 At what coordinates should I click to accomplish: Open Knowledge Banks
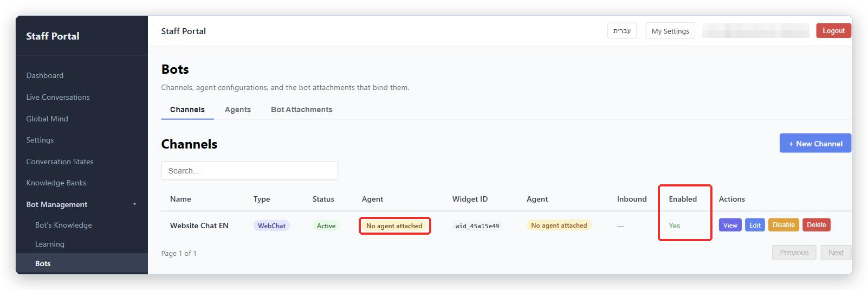point(56,183)
